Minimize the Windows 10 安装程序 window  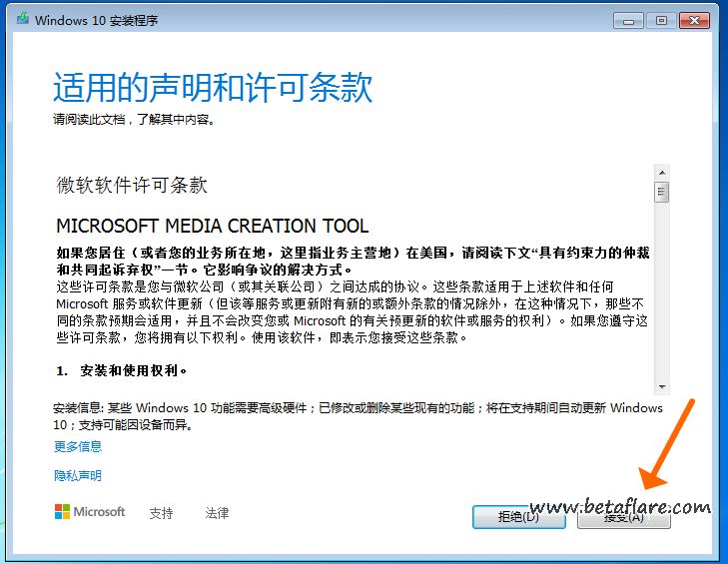(x=628, y=19)
